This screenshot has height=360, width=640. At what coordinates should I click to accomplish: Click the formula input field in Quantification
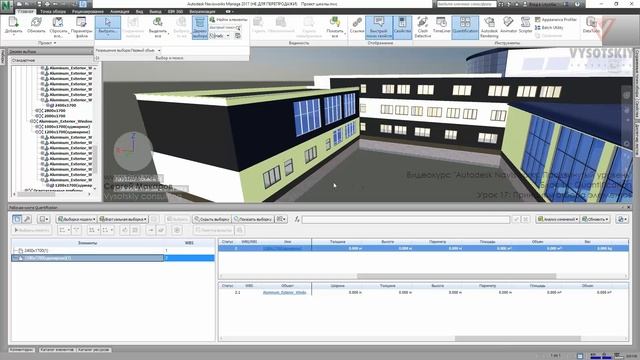[x=406, y=220]
